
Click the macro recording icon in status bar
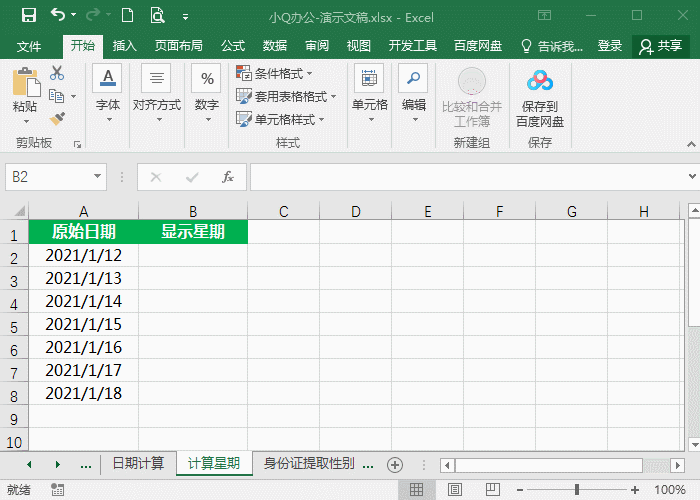click(58, 490)
